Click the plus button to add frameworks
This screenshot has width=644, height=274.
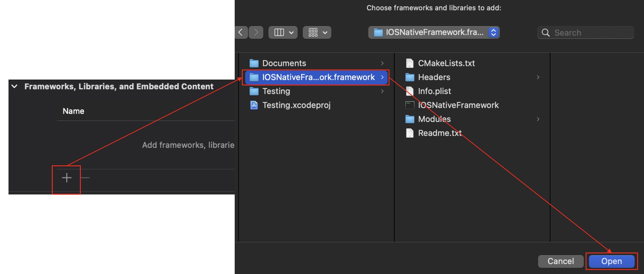pos(66,178)
